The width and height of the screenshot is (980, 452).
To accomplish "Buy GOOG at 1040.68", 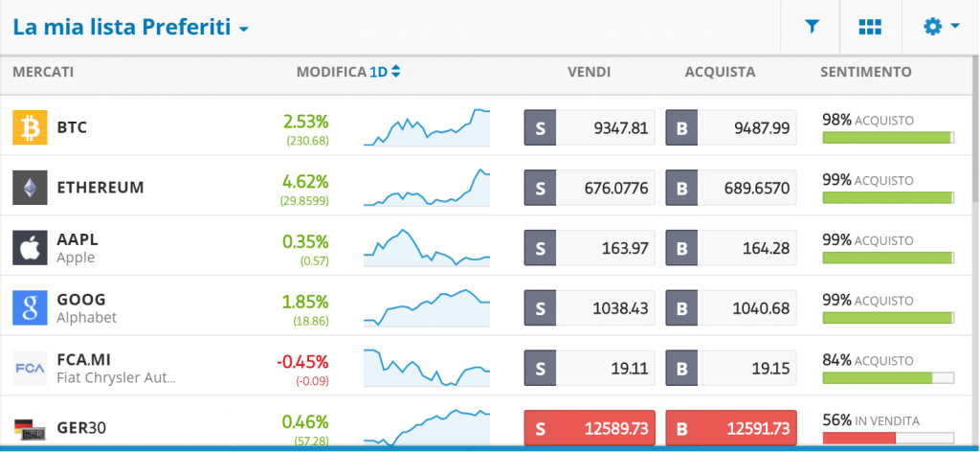I will coord(731,307).
